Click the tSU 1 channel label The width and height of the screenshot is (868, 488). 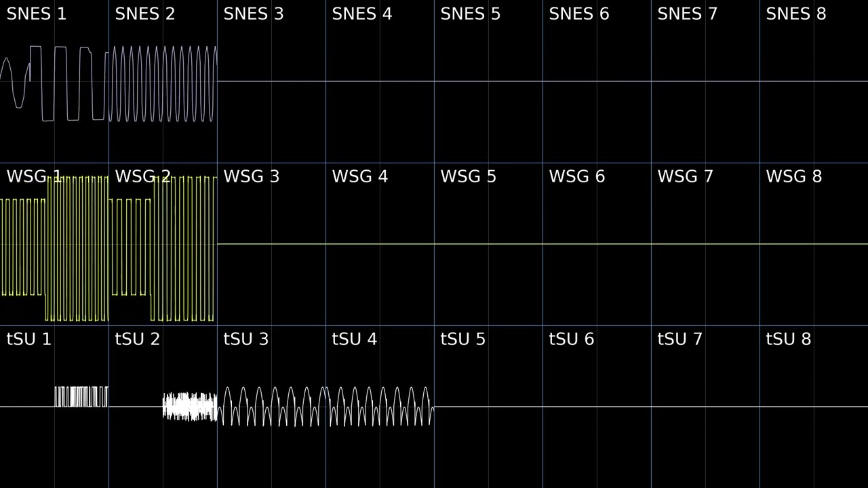point(29,340)
